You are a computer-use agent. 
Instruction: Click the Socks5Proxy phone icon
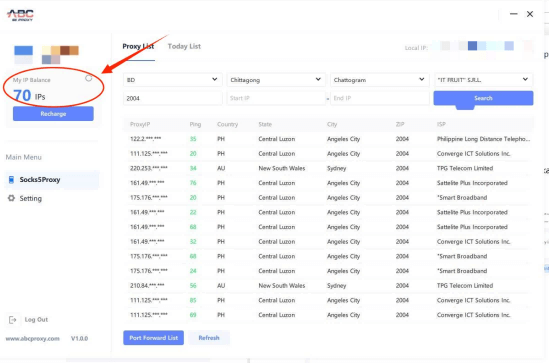point(11,180)
